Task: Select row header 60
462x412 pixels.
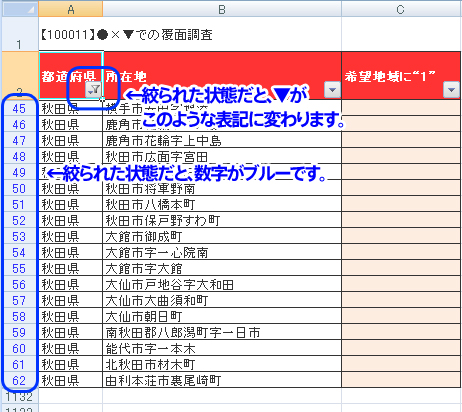Action: (19, 348)
